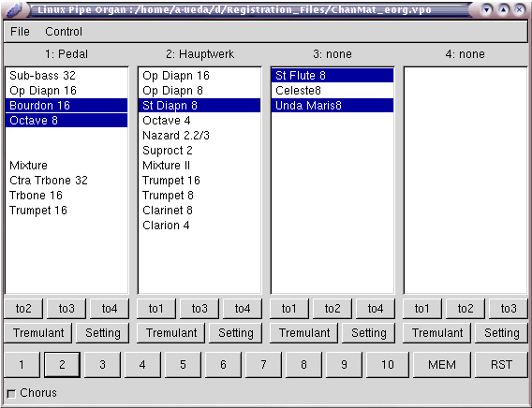Toggle the Bourdon 16 pedal stop
The height and width of the screenshot is (408, 532).
pyautogui.click(x=66, y=106)
